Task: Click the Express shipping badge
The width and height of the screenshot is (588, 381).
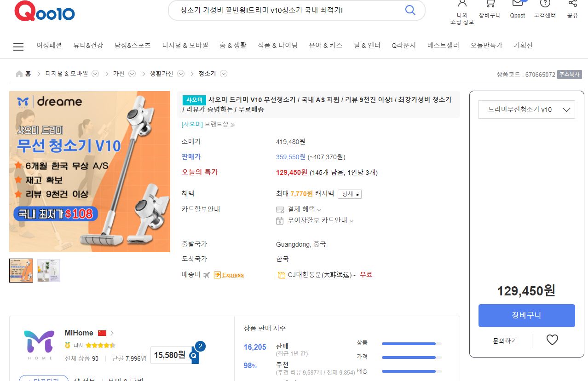Action: (x=229, y=275)
